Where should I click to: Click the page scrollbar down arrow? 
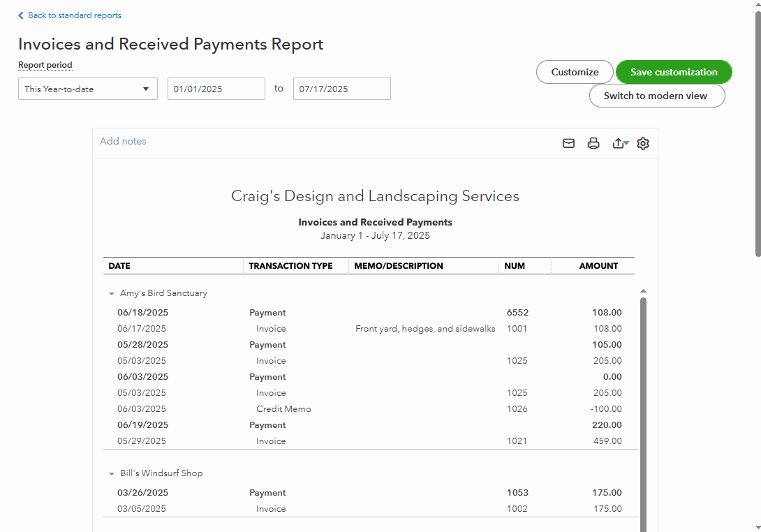[758, 527]
